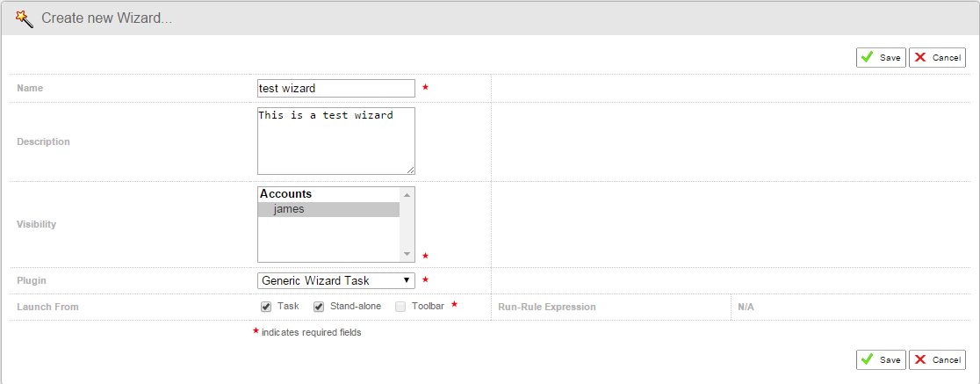This screenshot has height=384, width=980.
Task: Enable the Toolbar launch checkbox
Action: click(x=400, y=307)
